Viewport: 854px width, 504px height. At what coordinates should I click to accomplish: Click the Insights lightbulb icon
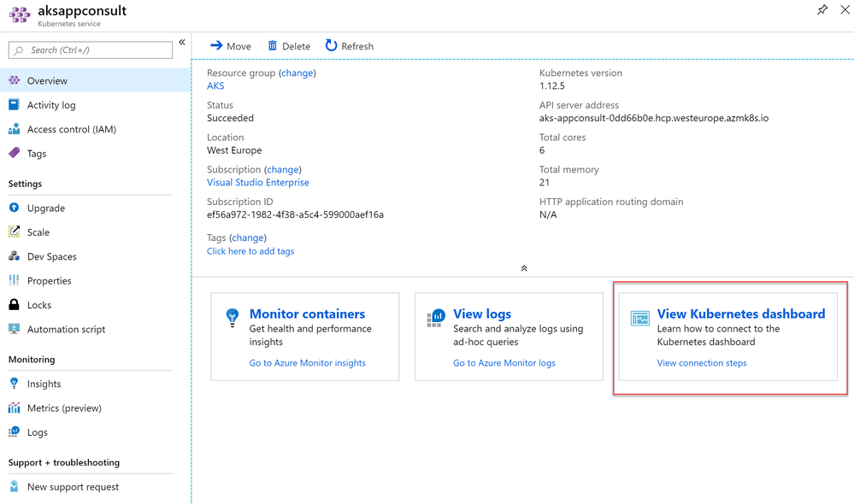click(15, 384)
